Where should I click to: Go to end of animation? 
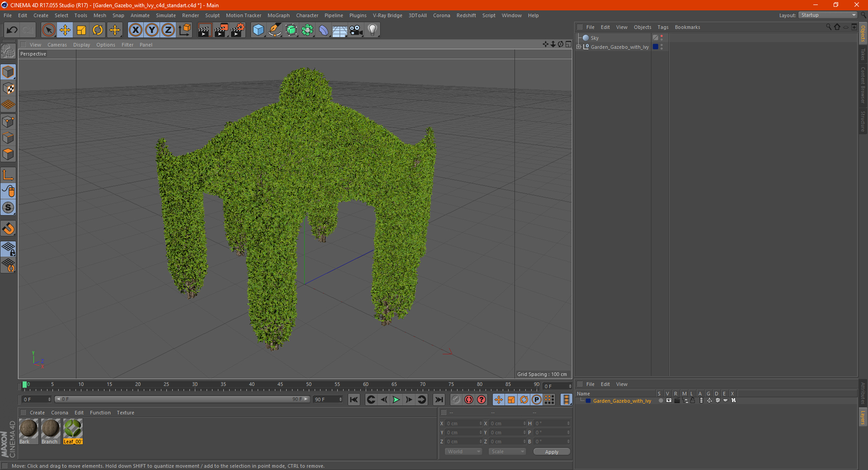(439, 399)
